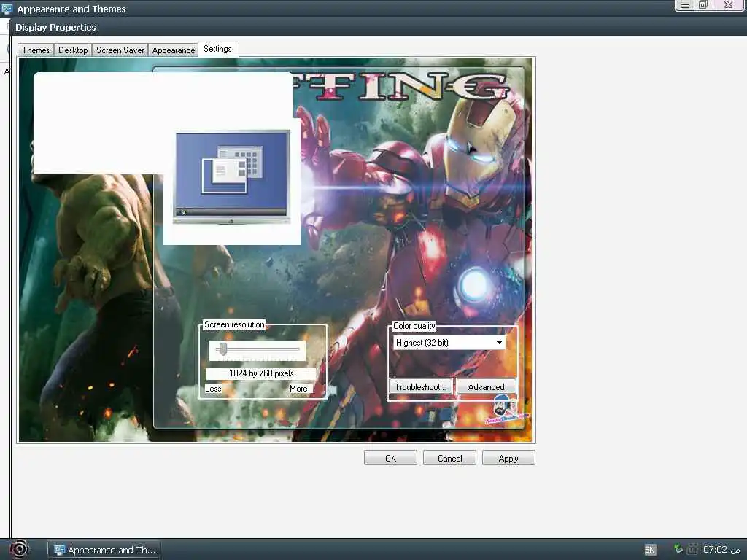Image resolution: width=747 pixels, height=560 pixels.
Task: Click the grey tray icon left of the clock
Action: pos(692,549)
